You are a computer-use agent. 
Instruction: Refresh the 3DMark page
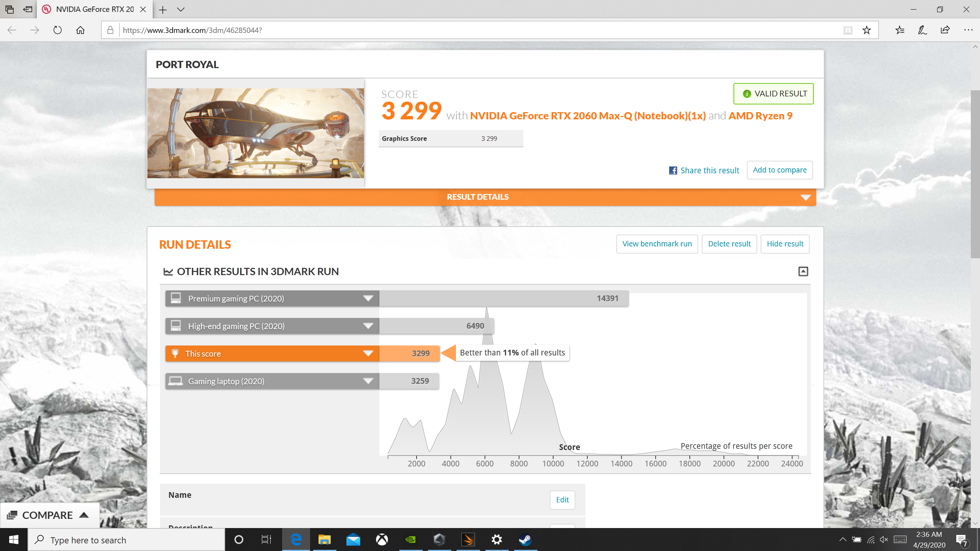tap(57, 30)
